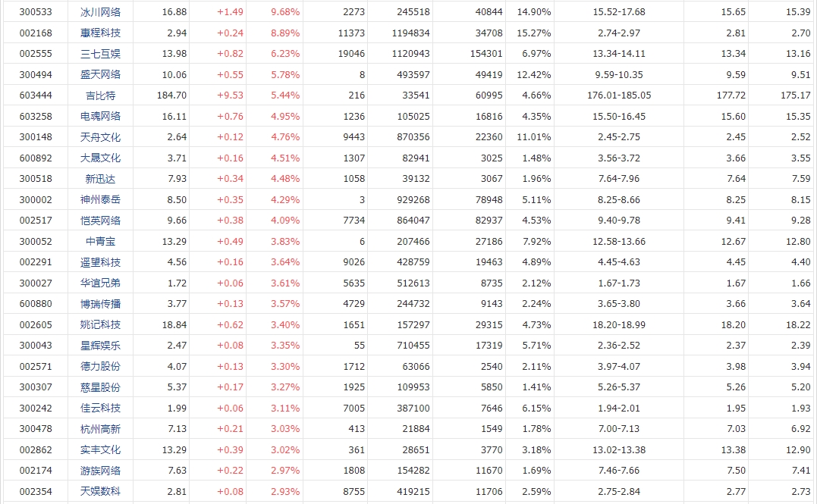This screenshot has width=817, height=504.
Task: Click the 恺英网络 stock name
Action: coord(100,221)
